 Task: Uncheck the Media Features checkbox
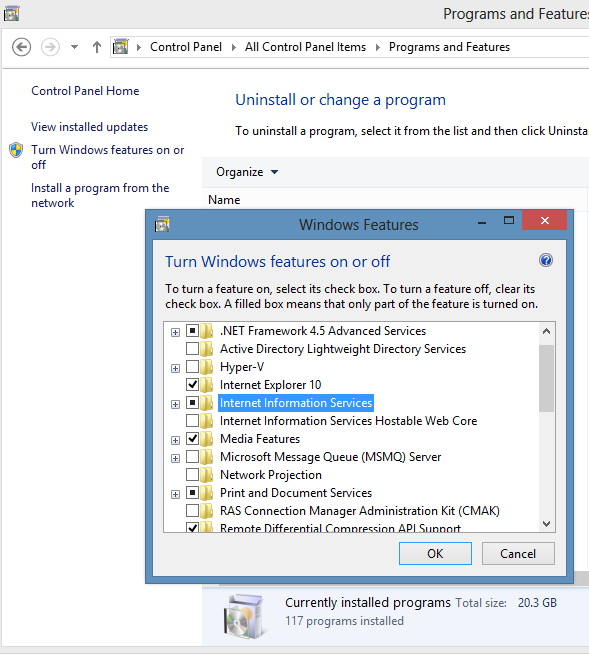192,439
